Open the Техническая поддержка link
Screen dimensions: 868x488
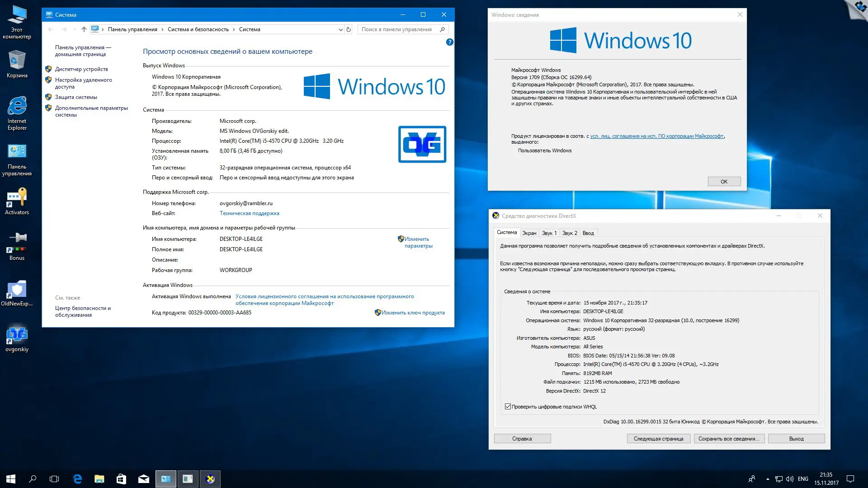(x=250, y=213)
